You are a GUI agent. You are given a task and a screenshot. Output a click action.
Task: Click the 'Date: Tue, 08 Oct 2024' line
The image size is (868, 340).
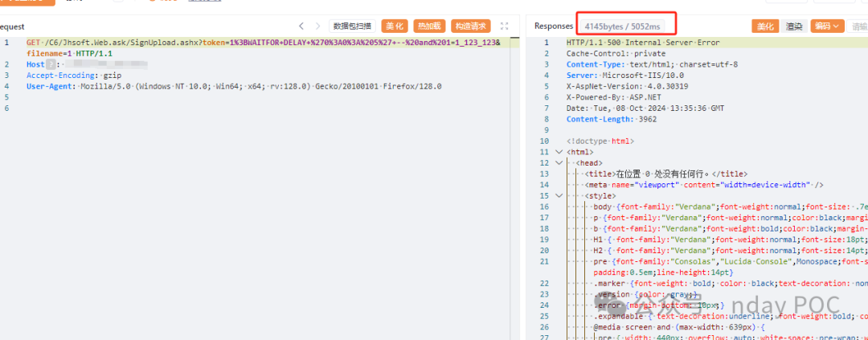pyautogui.click(x=645, y=108)
